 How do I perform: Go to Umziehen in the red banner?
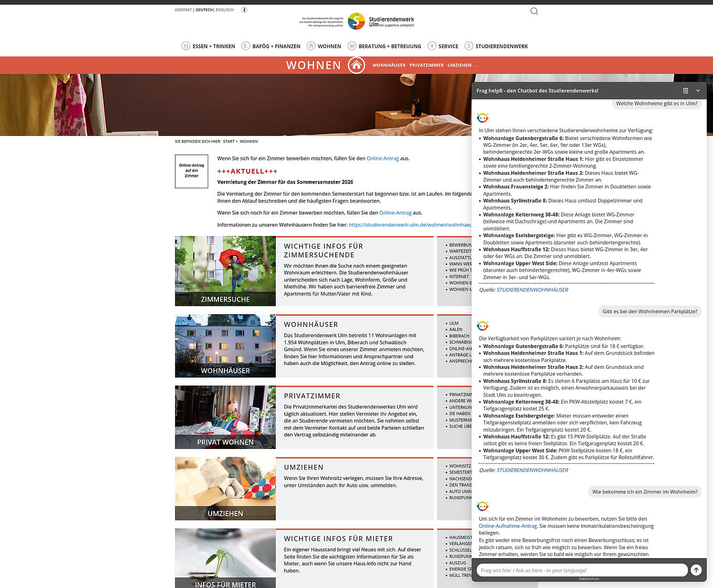(459, 66)
